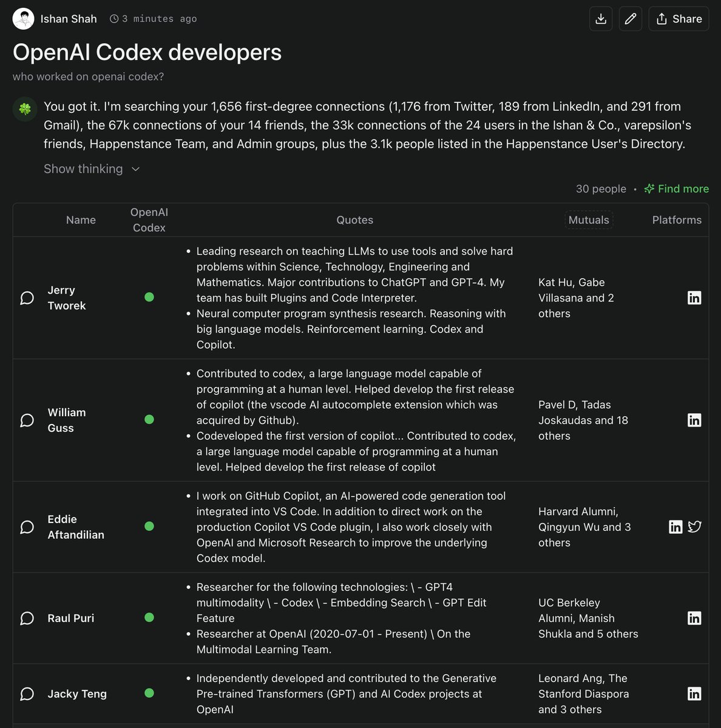
Task: Click mutuals 'Harvard Alumni, Qingyun Wu and 3 others'
Action: [584, 527]
